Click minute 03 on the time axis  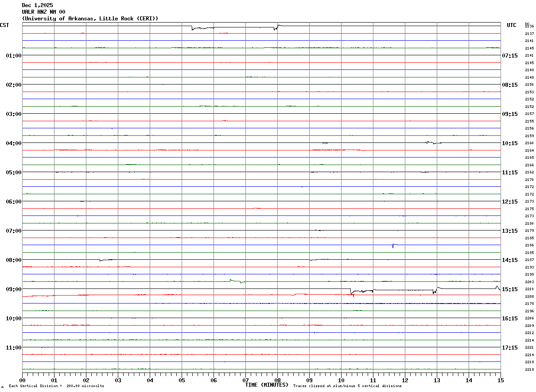point(118,380)
